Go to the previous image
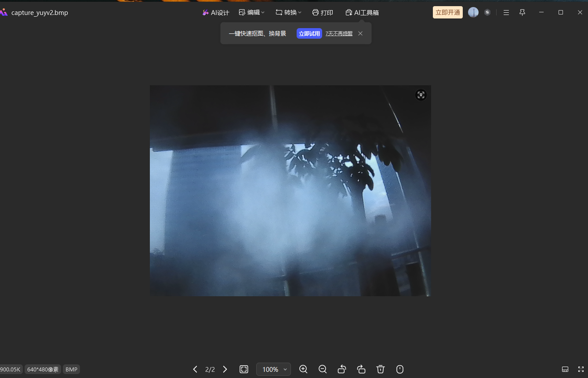 click(x=195, y=369)
